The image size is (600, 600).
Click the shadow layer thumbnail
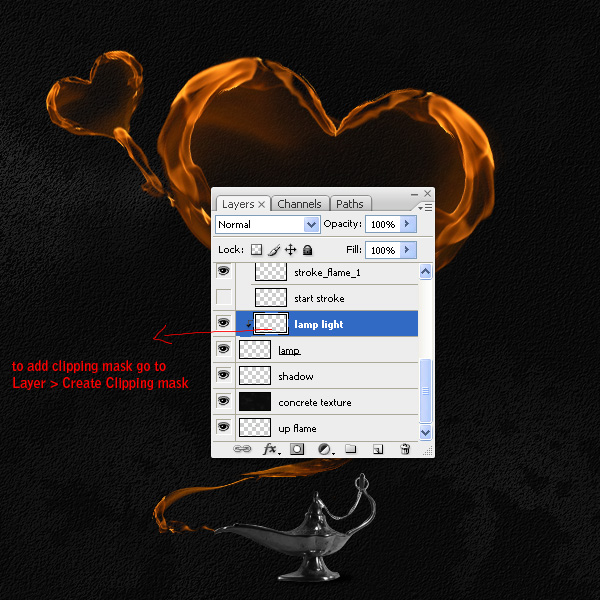255,375
